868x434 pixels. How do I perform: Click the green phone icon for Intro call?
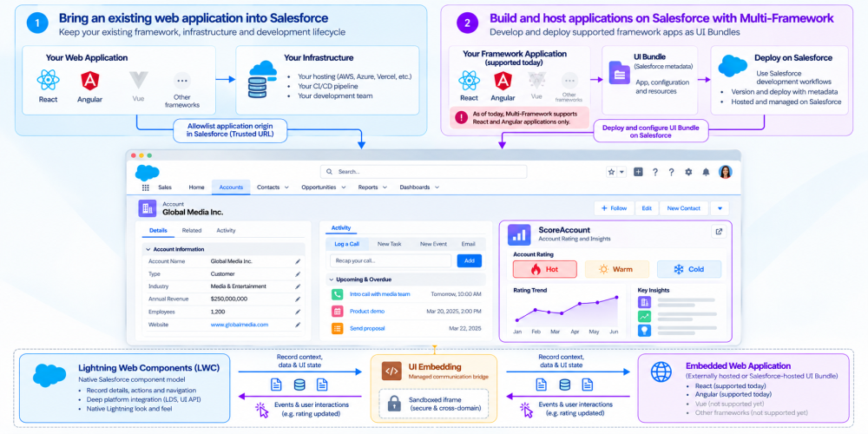coord(337,294)
